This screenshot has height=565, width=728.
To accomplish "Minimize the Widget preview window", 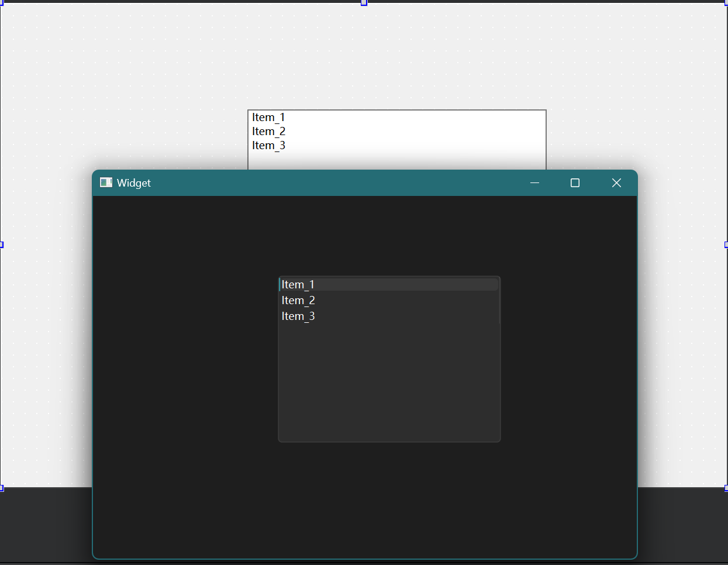I will (x=534, y=183).
